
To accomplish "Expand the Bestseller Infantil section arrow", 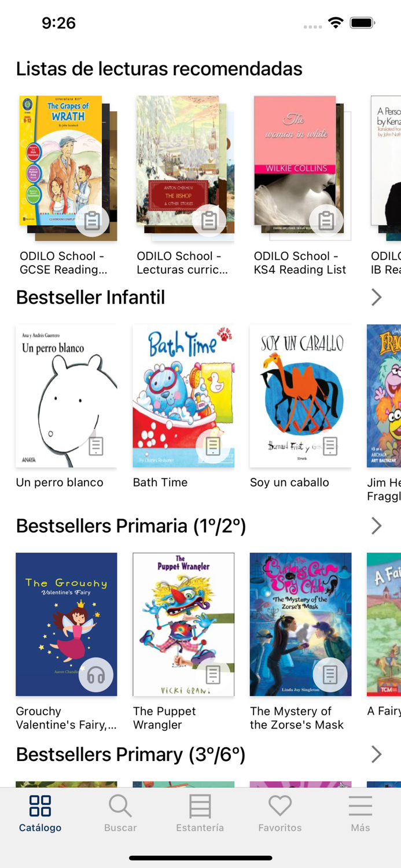I will point(376,297).
